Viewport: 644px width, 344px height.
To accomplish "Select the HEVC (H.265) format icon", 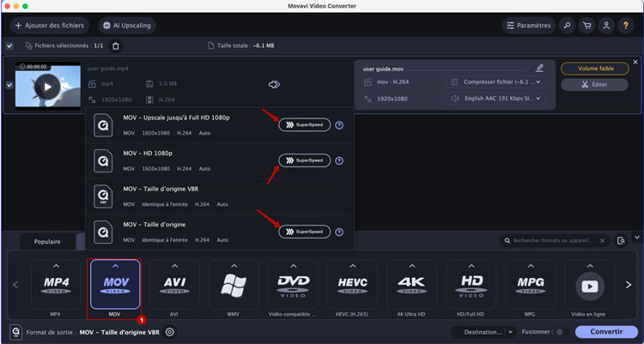I will tap(352, 284).
